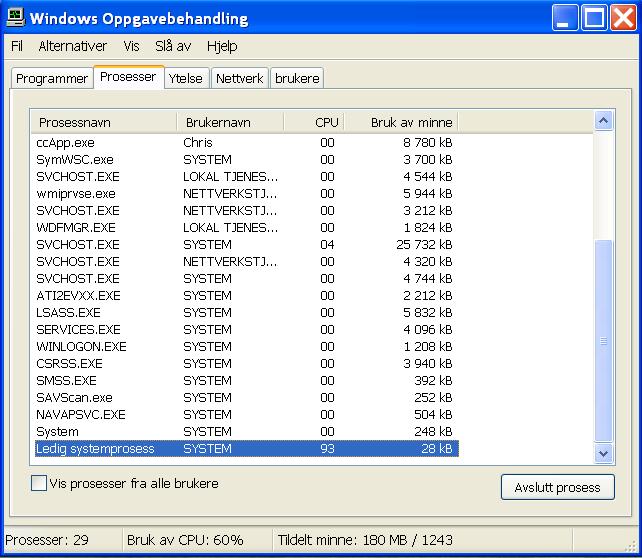The width and height of the screenshot is (642, 558).
Task: Sort by Bruk av minne column header
Action: 401,122
